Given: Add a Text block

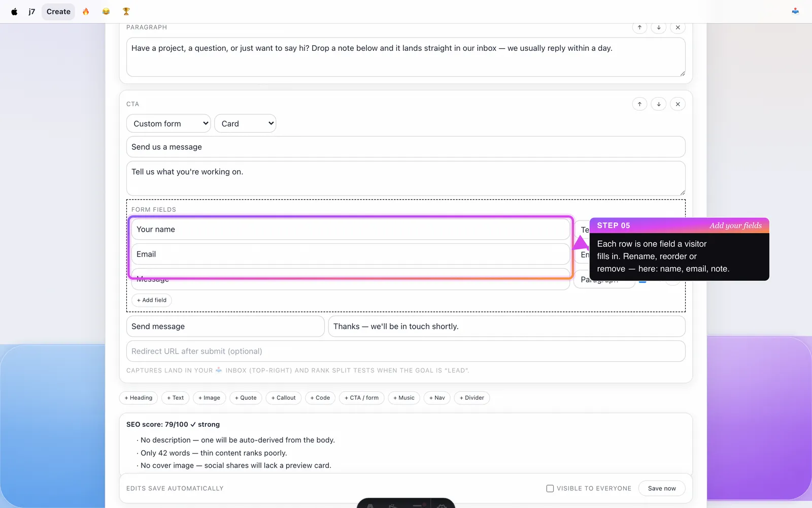Looking at the screenshot, I should click(x=176, y=398).
